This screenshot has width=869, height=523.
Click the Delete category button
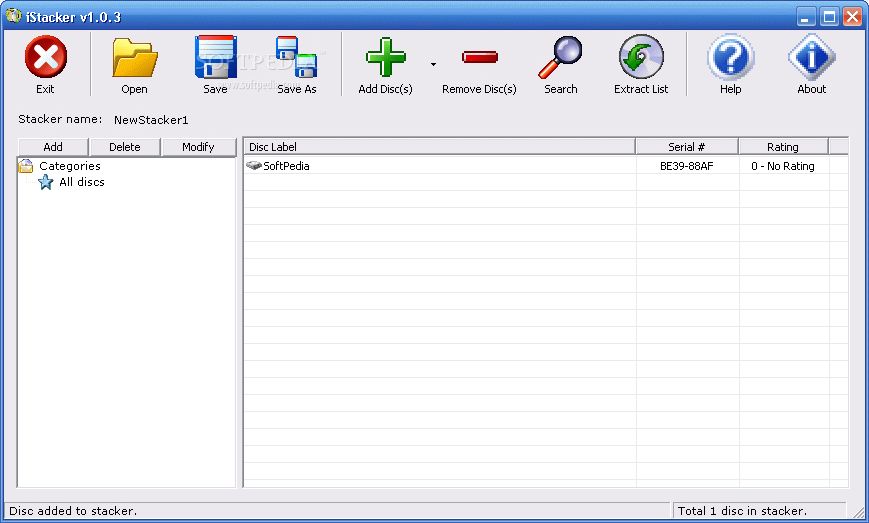point(125,147)
